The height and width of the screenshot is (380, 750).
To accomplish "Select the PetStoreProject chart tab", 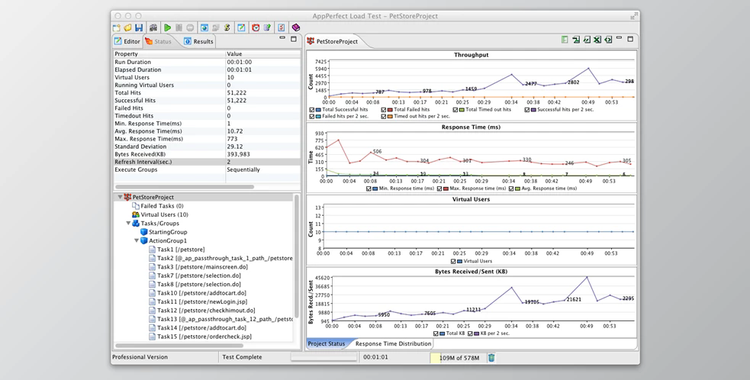I will coord(333,42).
